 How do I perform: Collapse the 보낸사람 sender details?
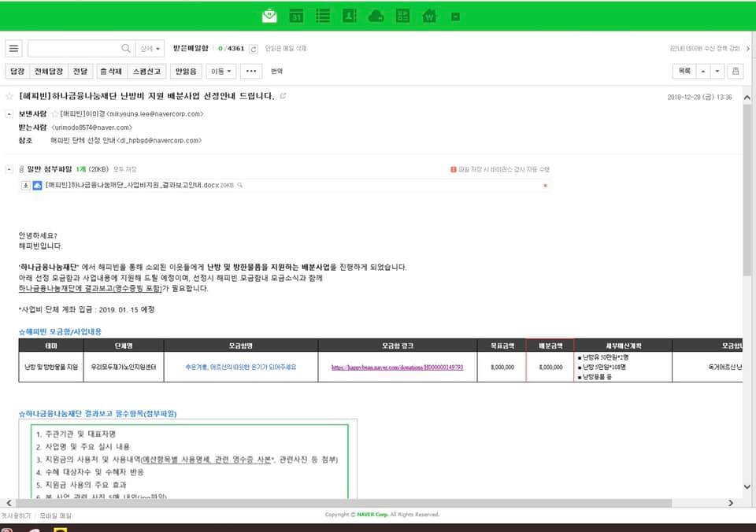(x=9, y=114)
